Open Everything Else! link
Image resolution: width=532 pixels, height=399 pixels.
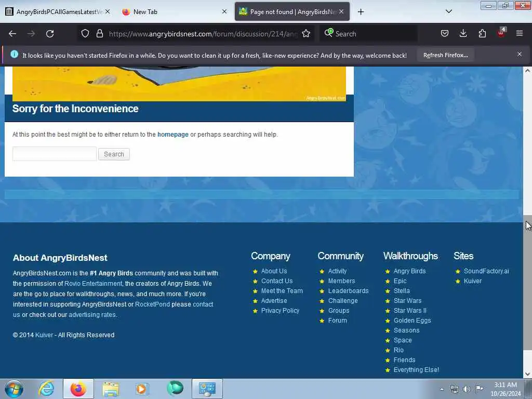416,370
